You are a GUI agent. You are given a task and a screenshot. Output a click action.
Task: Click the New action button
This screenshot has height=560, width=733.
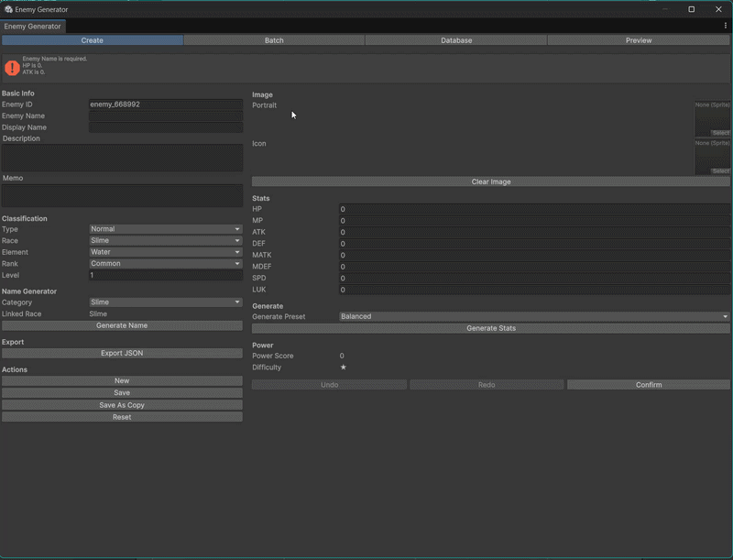coord(122,380)
